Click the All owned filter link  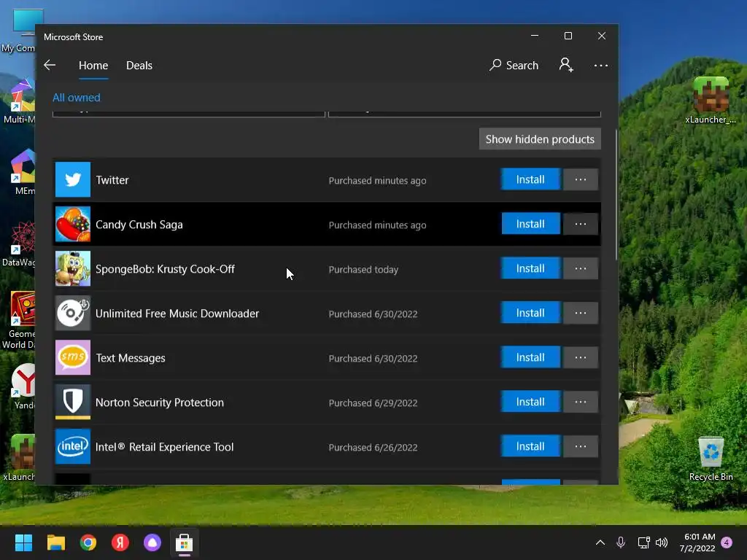[76, 98]
